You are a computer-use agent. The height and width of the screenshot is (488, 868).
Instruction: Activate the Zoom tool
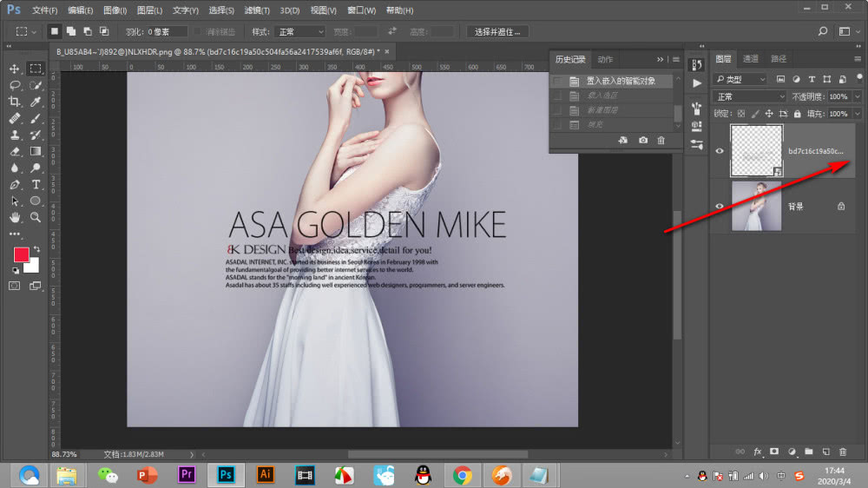point(36,217)
